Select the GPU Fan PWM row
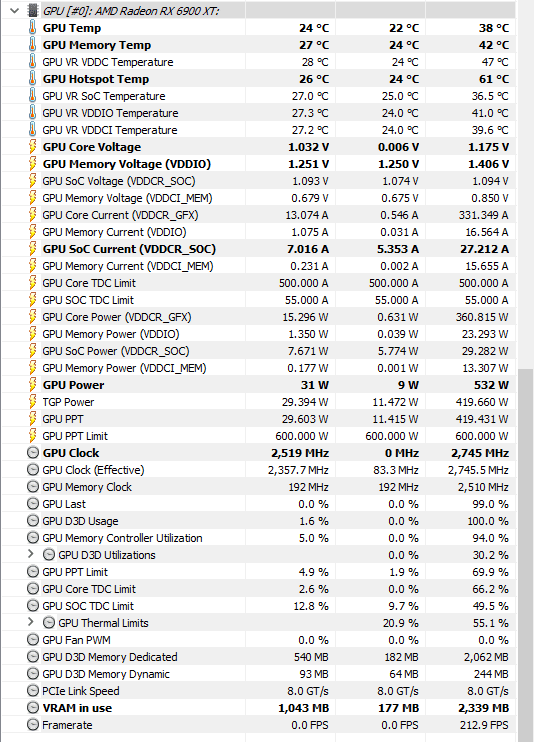Viewport: 535px width, 742px height. [x=258, y=640]
